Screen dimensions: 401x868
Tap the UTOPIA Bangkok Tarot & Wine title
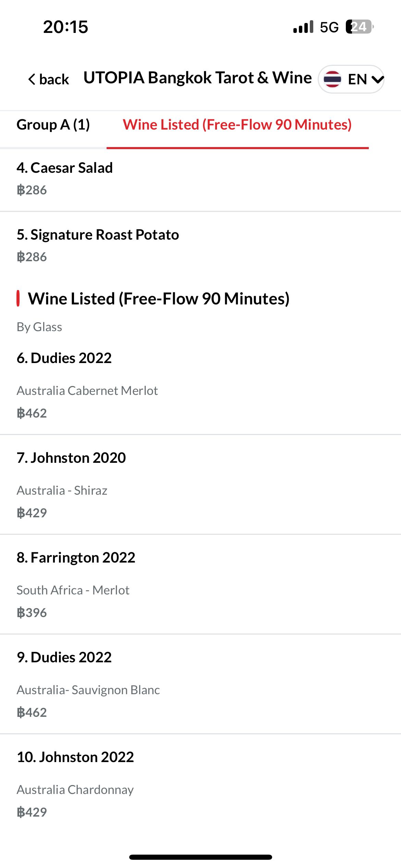[x=197, y=78]
